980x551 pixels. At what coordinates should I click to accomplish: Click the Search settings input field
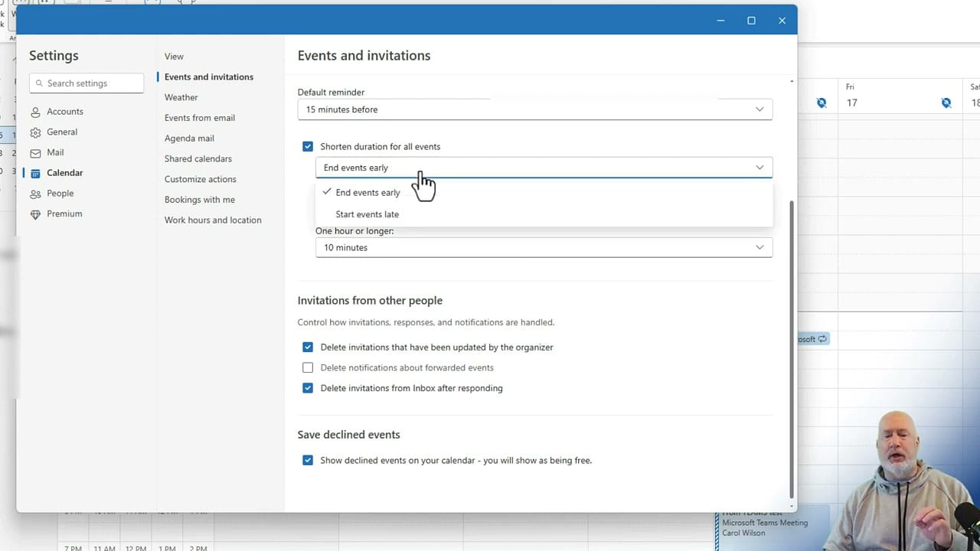(x=87, y=83)
